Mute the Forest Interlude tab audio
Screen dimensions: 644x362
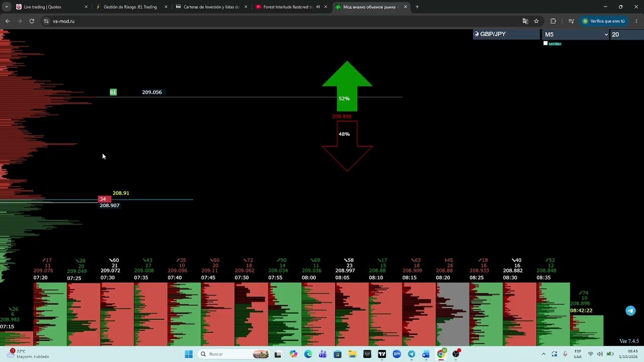tap(318, 7)
